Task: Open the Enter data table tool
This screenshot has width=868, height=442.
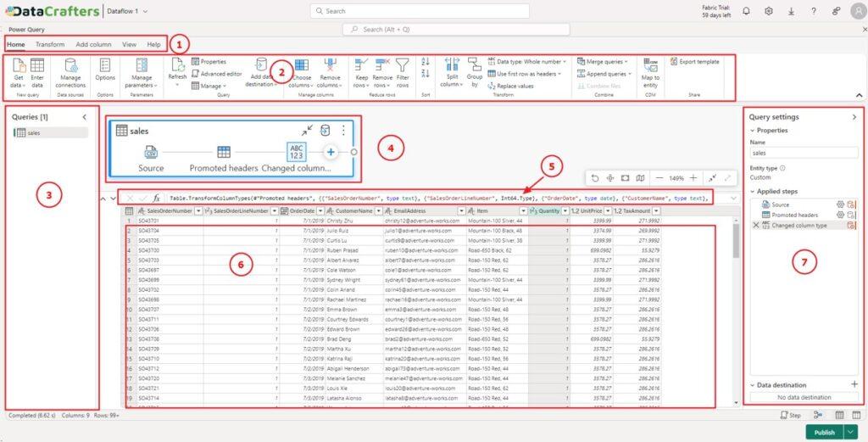Action: coord(37,73)
